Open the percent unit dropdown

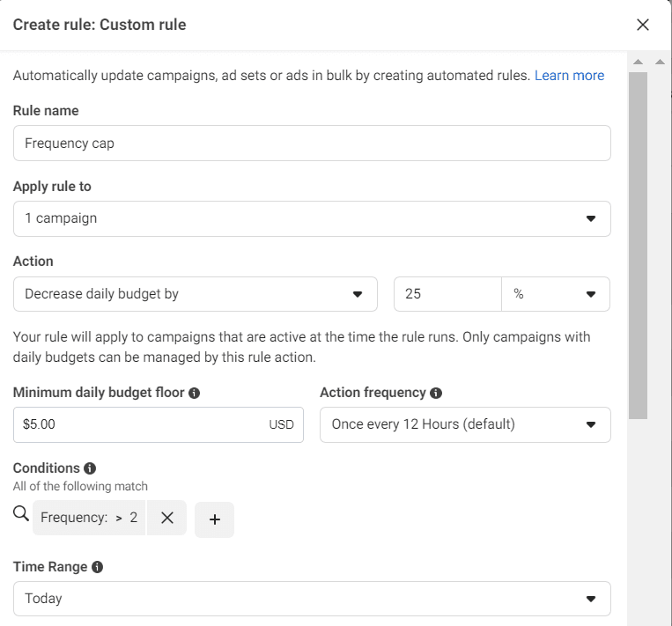tap(556, 294)
